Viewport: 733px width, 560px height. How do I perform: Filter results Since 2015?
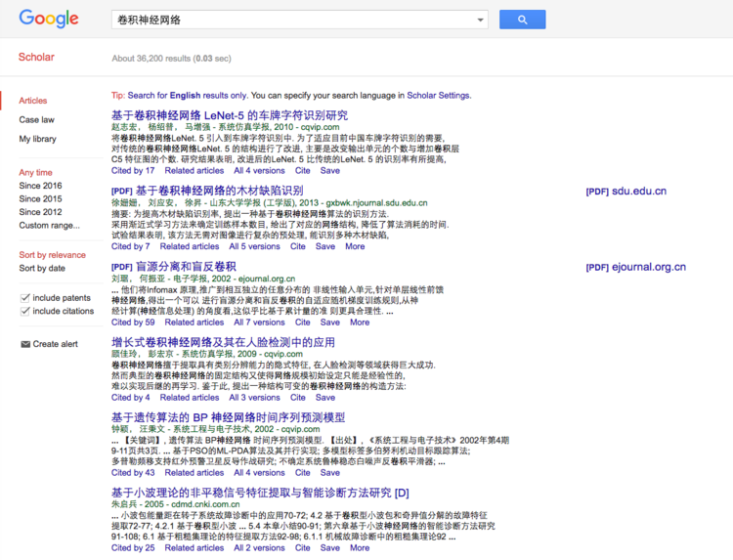point(40,198)
